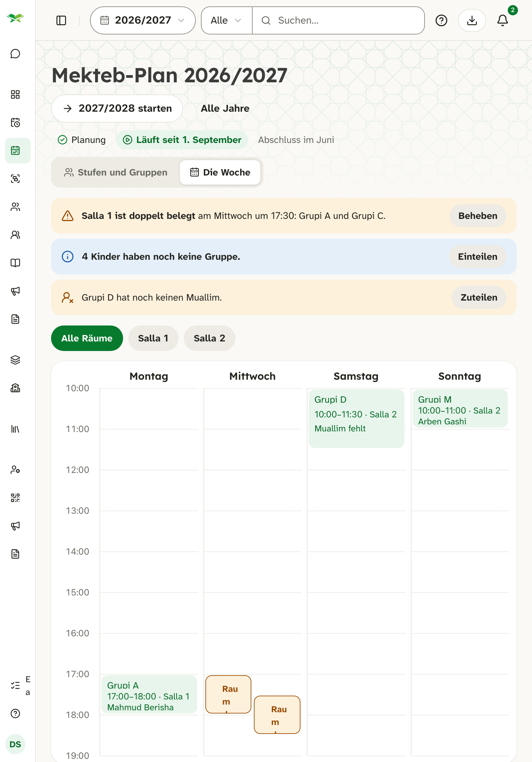532x762 pixels.
Task: Open the dashboard grid icon in sidebar
Action: click(x=15, y=94)
